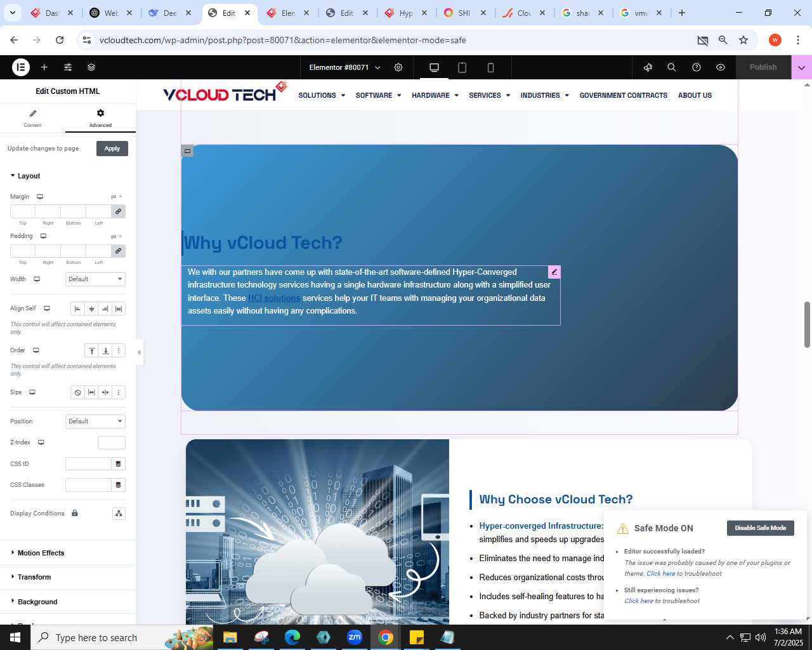Screen dimensions: 812x650
Task: Set Size to Shrink
Action: coord(105,392)
